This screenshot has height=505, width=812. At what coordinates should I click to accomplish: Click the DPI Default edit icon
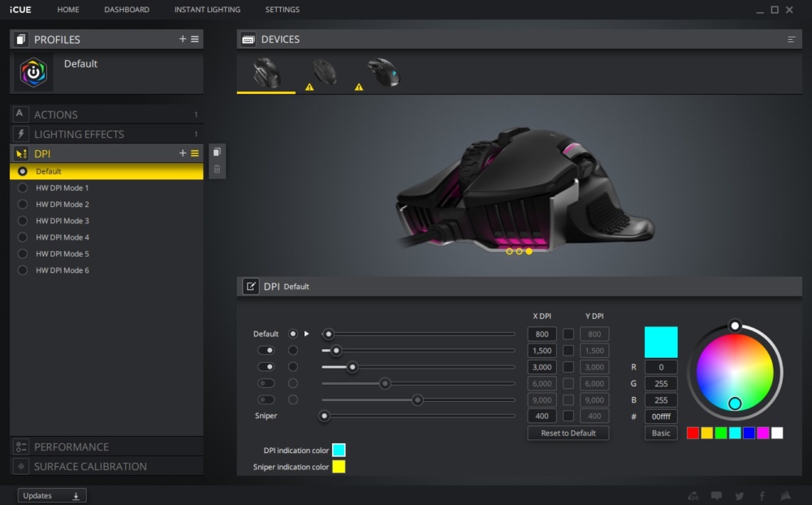click(251, 287)
